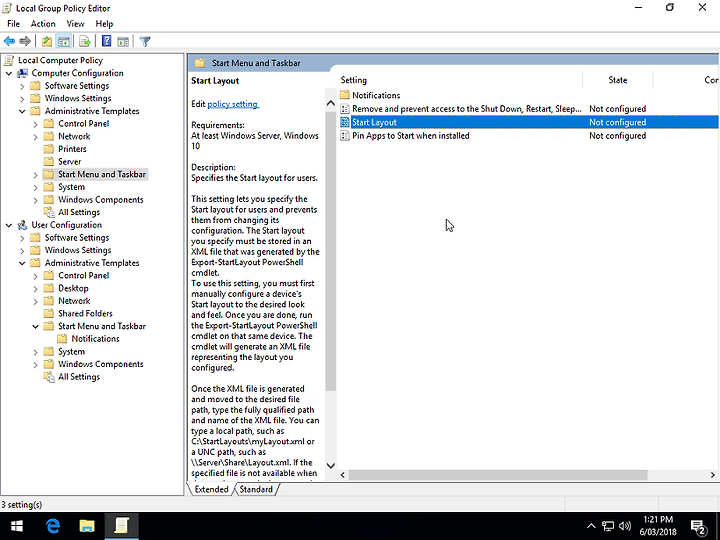Switch to the Extended tab
720x540 pixels.
click(x=211, y=489)
